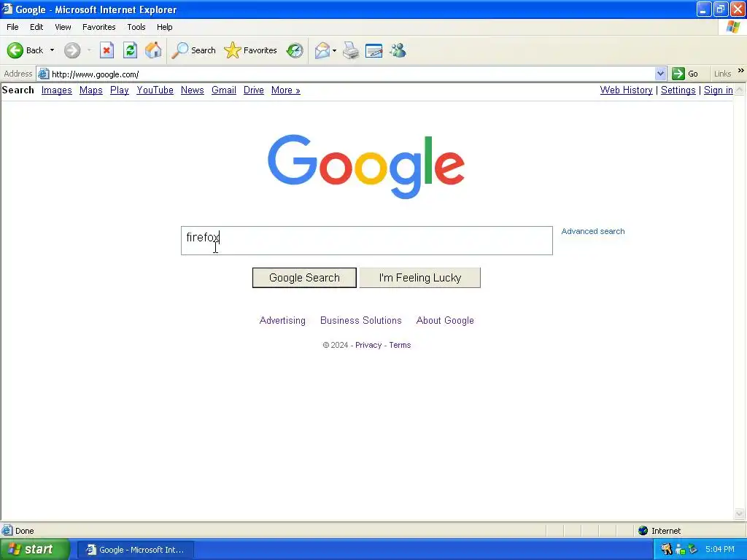
Task: Open the Search pane from toolbar
Action: (x=193, y=50)
